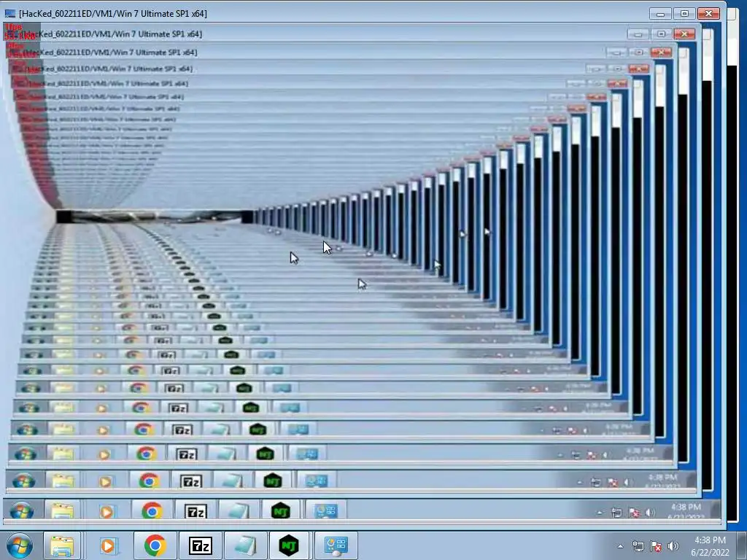
Task: Select NJ icon in first nested remote taskbar
Action: [281, 511]
